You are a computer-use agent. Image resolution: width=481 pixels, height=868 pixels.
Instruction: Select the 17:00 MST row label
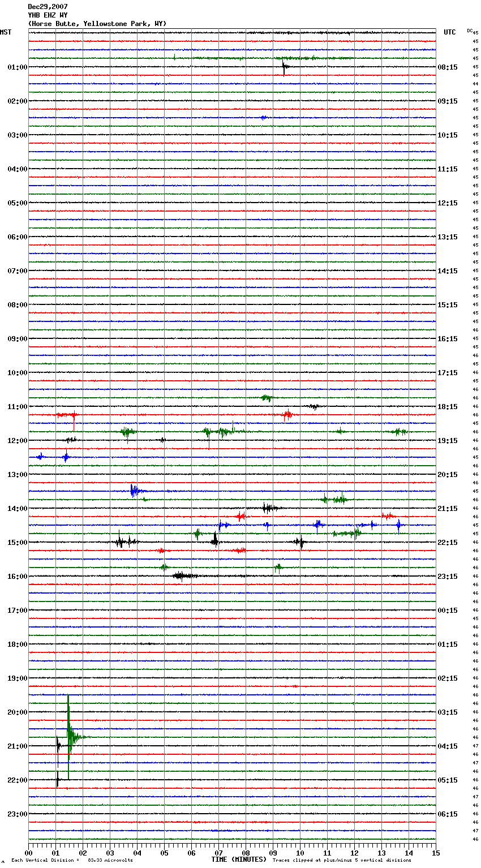click(x=18, y=611)
